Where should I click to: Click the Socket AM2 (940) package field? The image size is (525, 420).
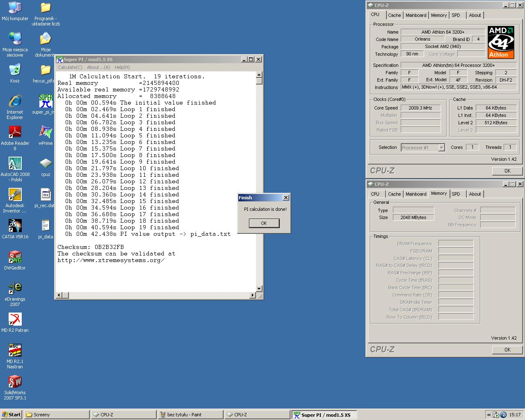tap(443, 46)
